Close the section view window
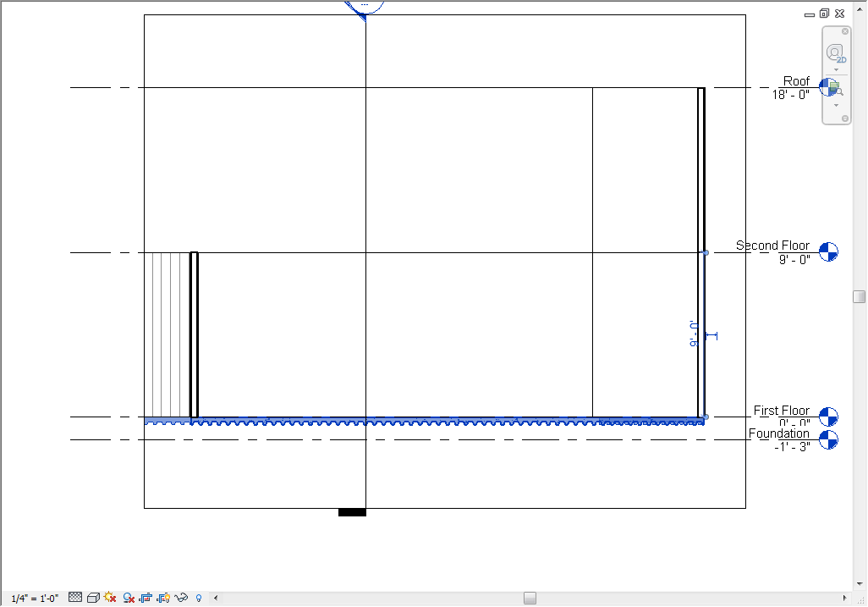Viewport: 868px width, 607px height. [840, 14]
